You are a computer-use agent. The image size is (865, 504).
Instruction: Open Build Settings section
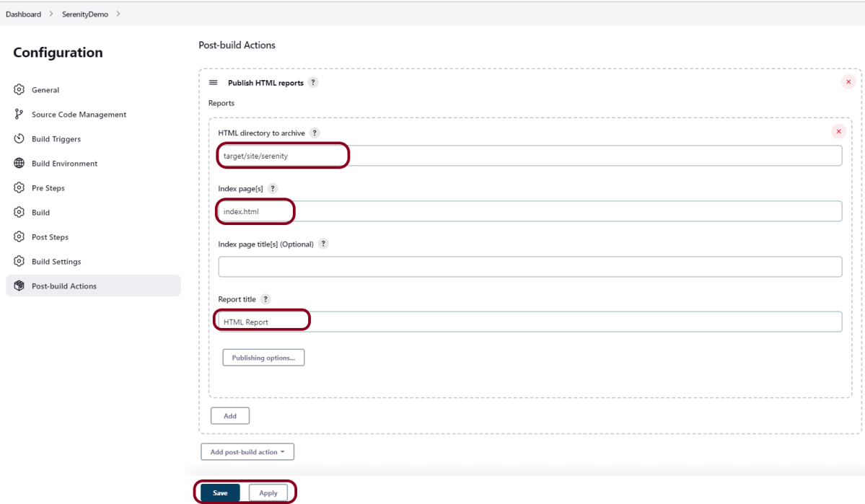[x=56, y=262]
